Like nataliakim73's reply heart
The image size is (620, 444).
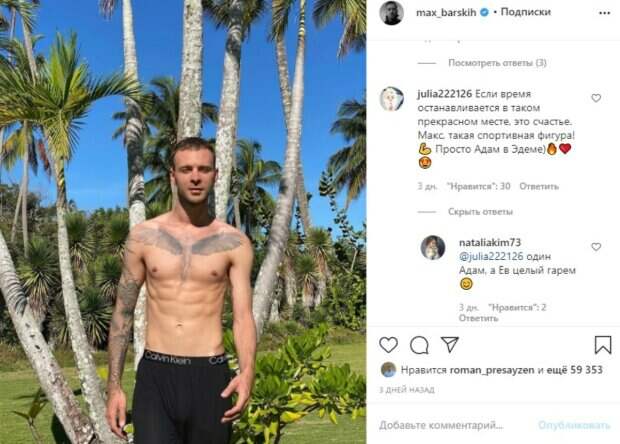click(596, 247)
